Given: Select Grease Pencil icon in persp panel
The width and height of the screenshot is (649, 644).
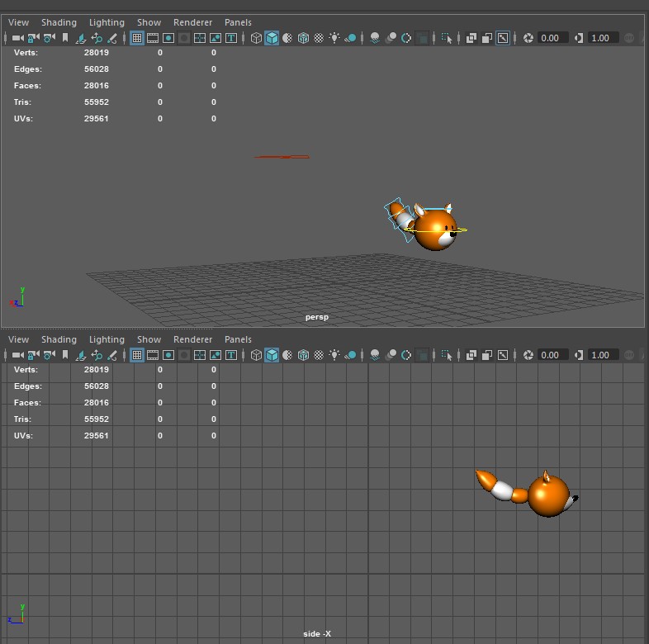Looking at the screenshot, I should (x=112, y=38).
